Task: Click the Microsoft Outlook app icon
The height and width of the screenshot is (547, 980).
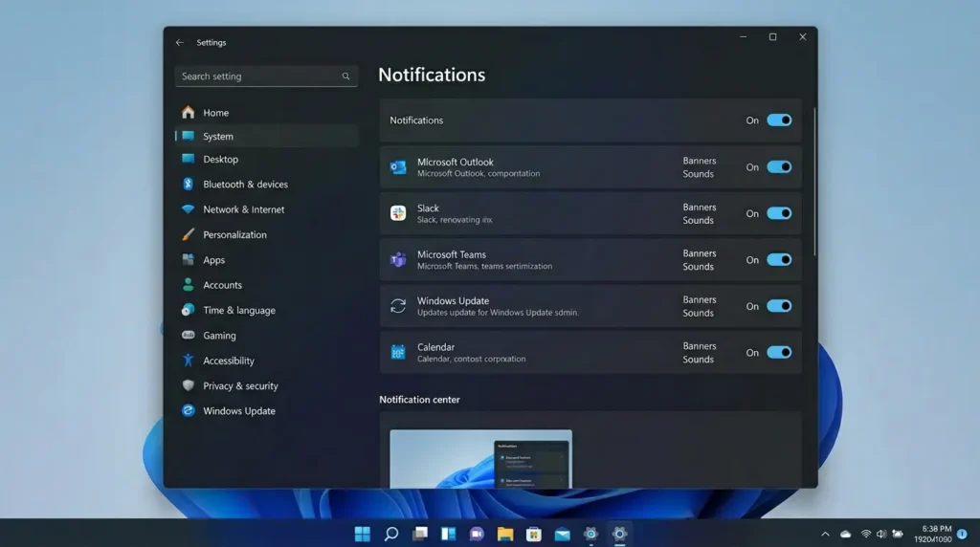Action: (x=398, y=167)
